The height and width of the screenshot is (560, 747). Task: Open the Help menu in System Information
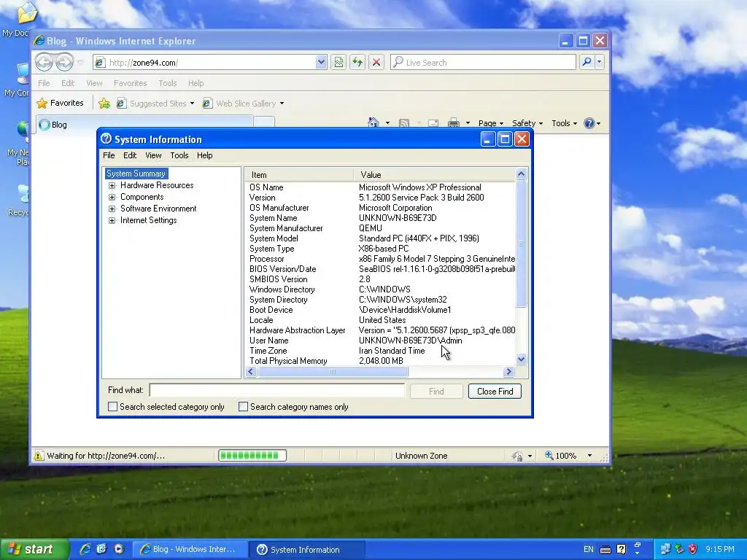(x=205, y=155)
